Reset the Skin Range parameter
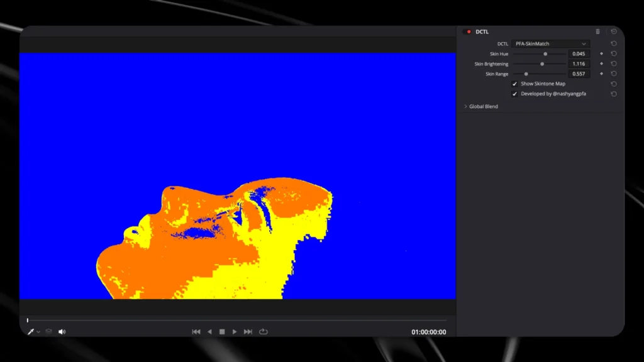The height and width of the screenshot is (362, 644). (614, 74)
